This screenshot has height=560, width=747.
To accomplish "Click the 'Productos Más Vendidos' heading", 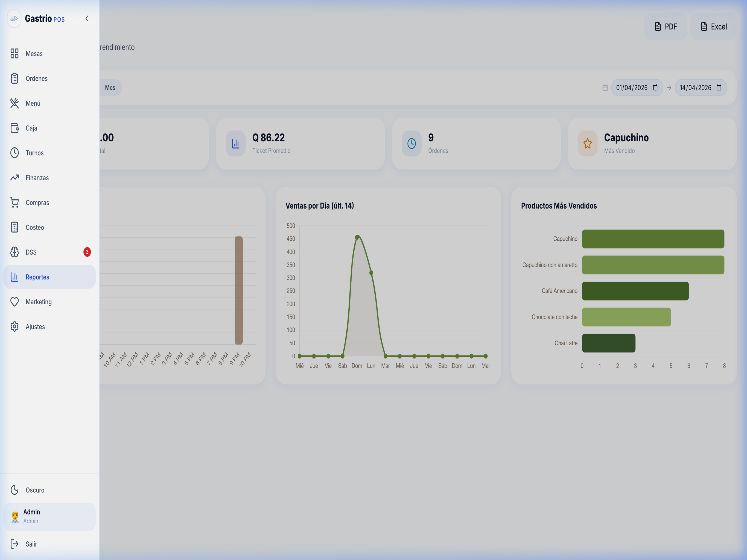I will click(559, 206).
